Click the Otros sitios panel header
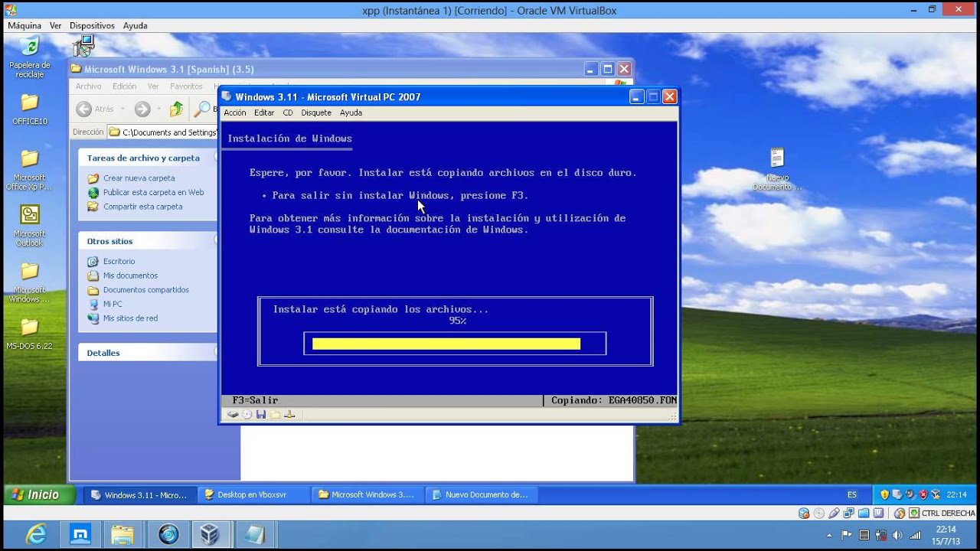The width and height of the screenshot is (980, 551). [149, 241]
